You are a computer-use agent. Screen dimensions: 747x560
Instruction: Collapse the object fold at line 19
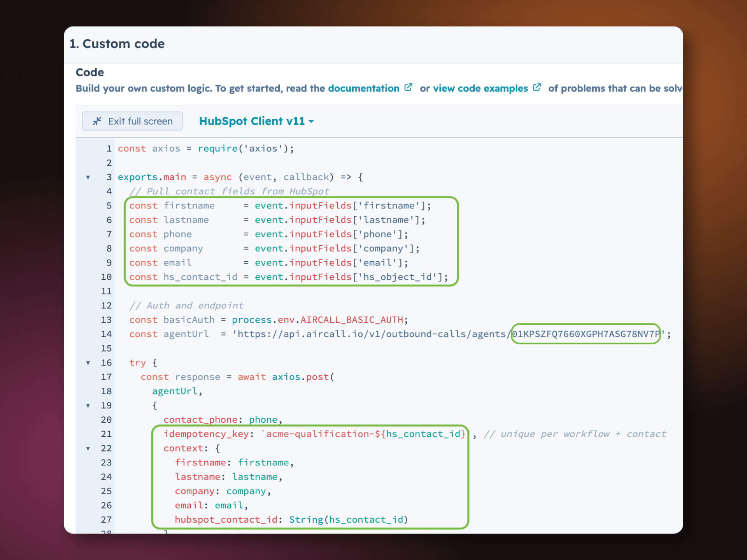[88, 406]
